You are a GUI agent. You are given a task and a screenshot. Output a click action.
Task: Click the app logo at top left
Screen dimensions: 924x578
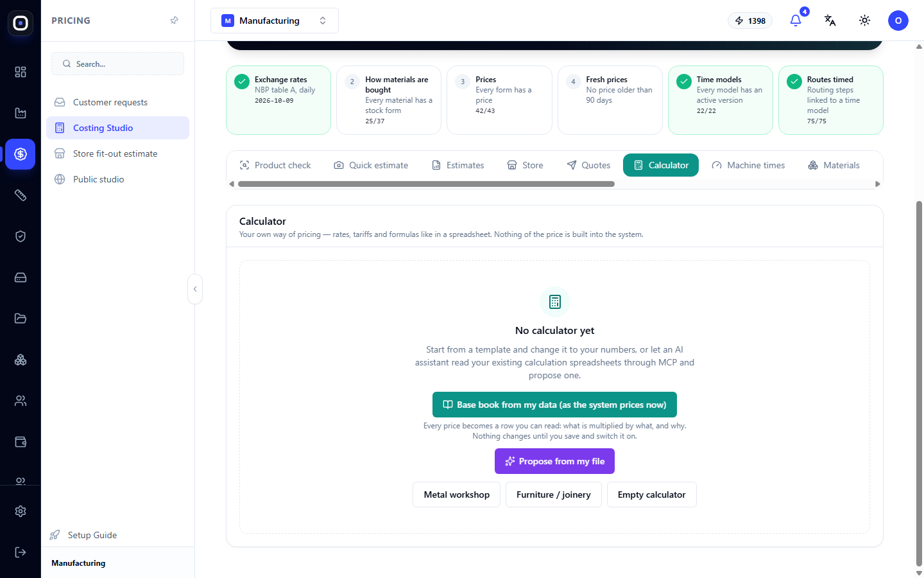pos(21,23)
